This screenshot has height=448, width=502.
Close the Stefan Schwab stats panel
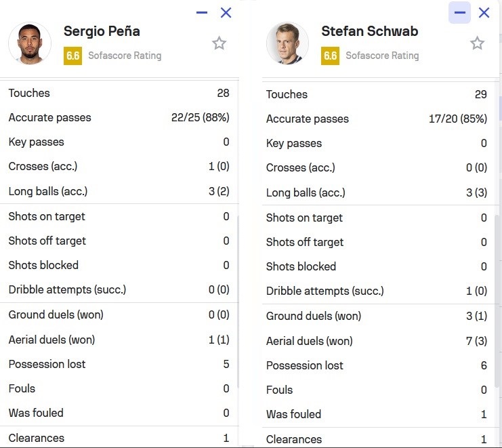pos(484,12)
